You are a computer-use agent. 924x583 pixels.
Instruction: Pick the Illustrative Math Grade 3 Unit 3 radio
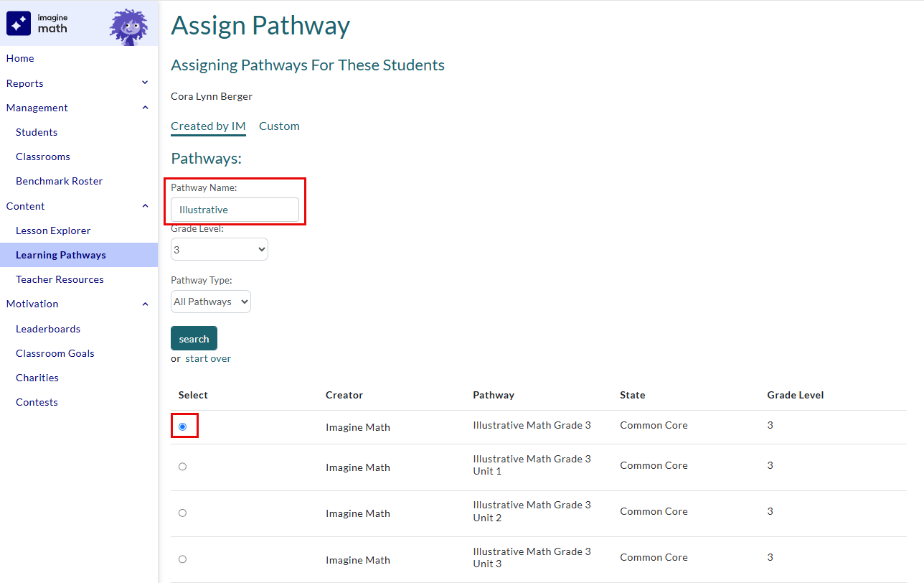click(x=182, y=559)
